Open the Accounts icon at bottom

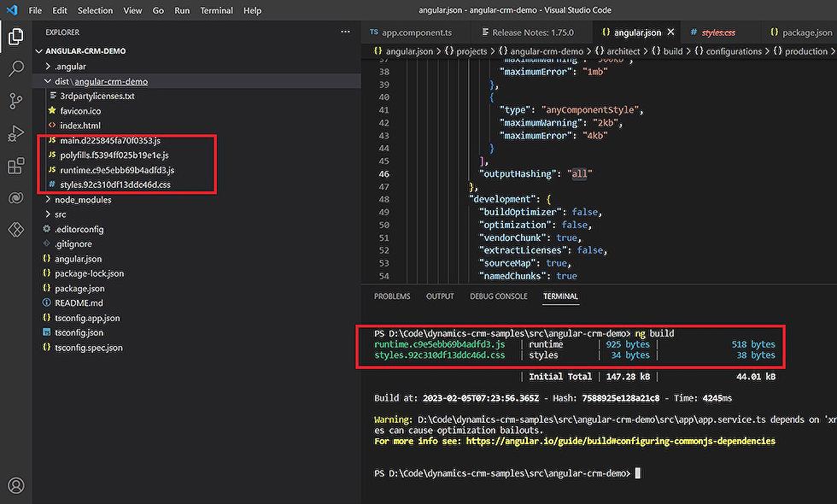[16, 485]
